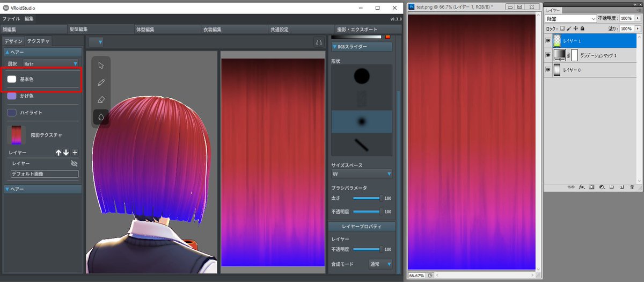Choose the faint textured brush shape
The height and width of the screenshot is (282, 644).
coord(361,99)
